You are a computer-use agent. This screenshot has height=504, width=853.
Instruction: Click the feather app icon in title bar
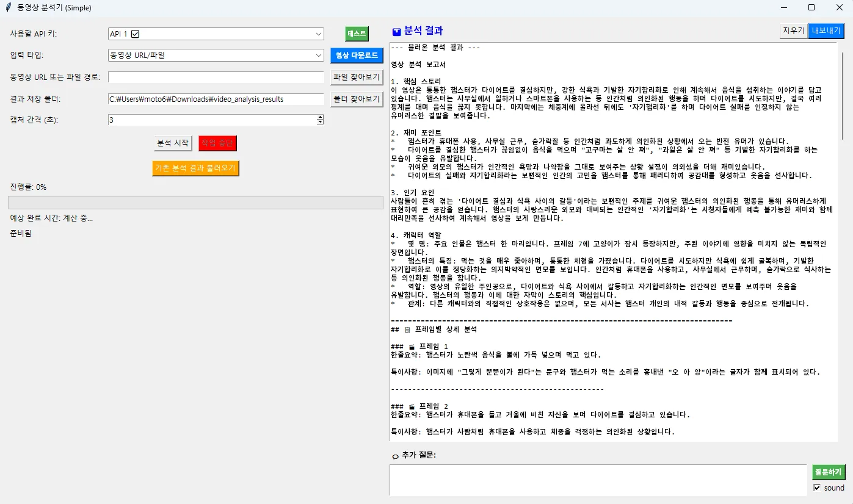(x=8, y=7)
